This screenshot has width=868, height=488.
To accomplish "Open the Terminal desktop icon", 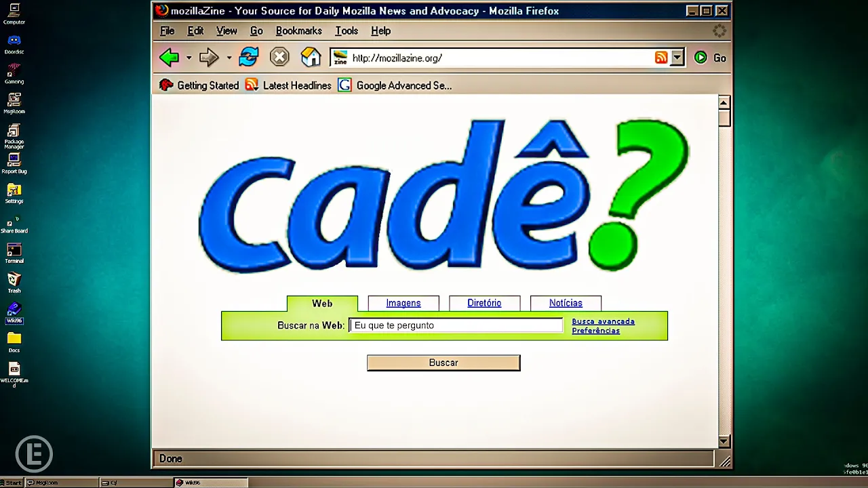I will point(14,253).
